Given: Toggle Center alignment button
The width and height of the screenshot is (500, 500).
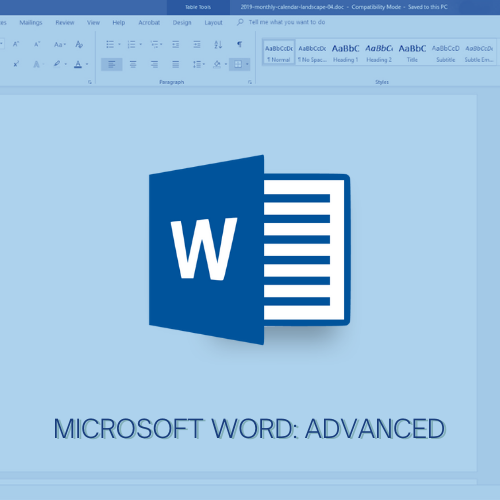Looking at the screenshot, I should point(133,64).
